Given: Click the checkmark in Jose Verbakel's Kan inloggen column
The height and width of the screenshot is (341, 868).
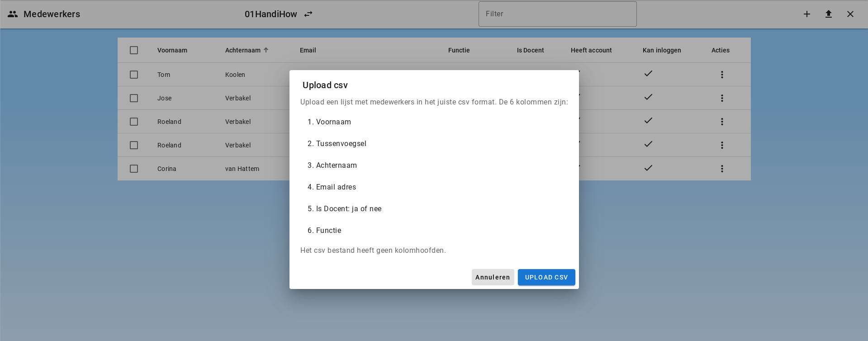Looking at the screenshot, I should click(x=648, y=97).
